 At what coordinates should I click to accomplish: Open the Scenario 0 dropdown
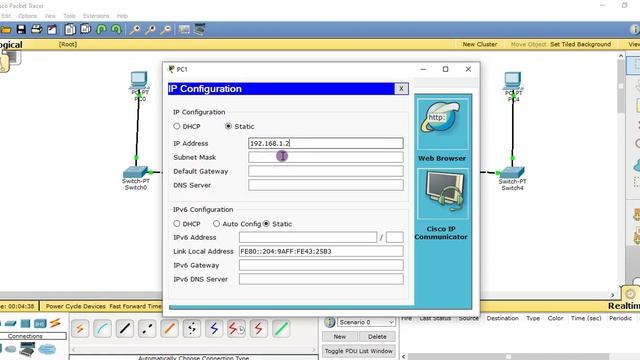click(x=366, y=322)
